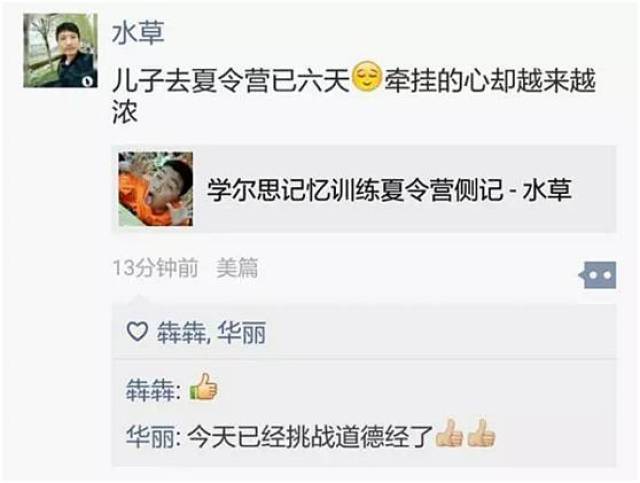Open the shared article thumbnail image
Screen dimensions: 640x483
(156, 189)
